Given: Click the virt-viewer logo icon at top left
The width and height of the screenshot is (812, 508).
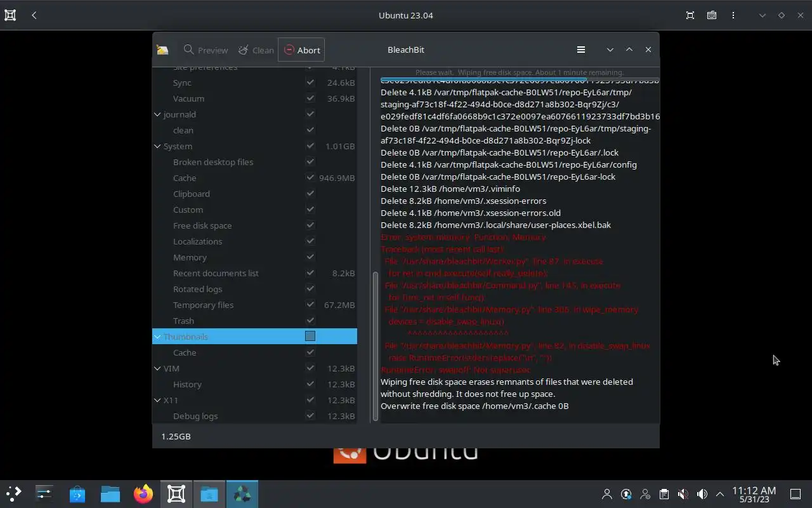Looking at the screenshot, I should [x=10, y=15].
